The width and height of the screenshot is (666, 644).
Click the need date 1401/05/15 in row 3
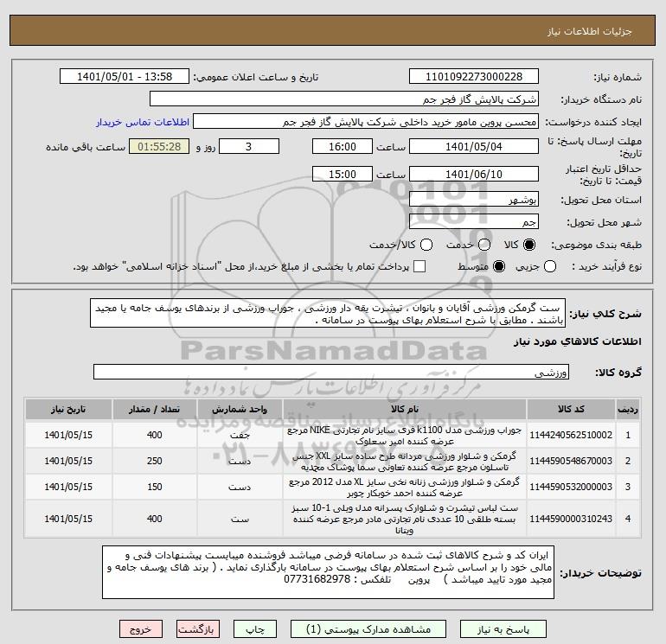click(x=68, y=488)
